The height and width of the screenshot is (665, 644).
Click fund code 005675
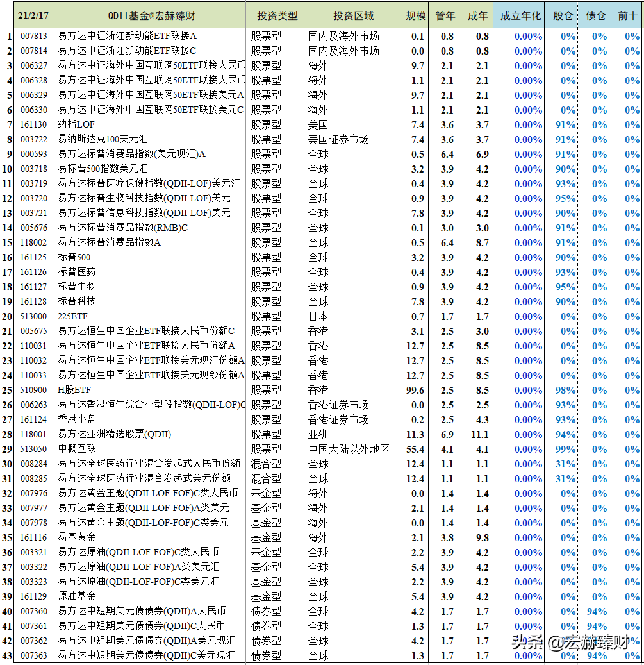click(33, 332)
